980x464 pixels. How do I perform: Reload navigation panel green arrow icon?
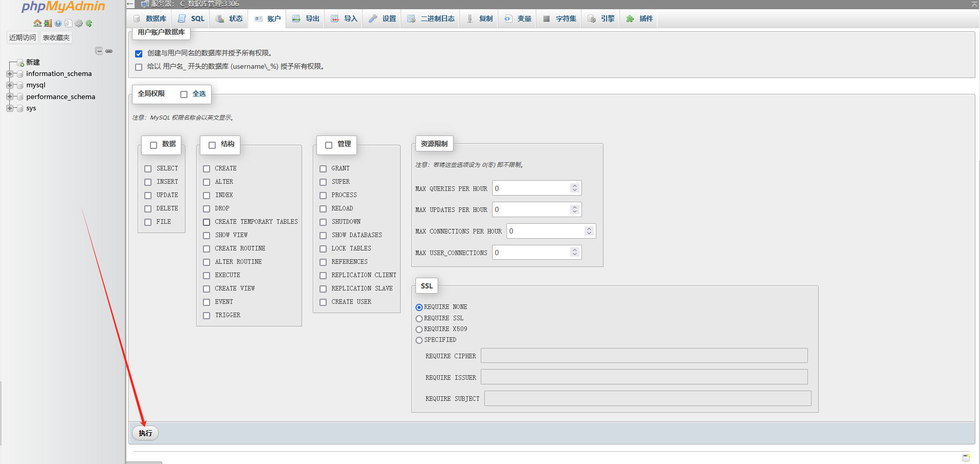(89, 23)
